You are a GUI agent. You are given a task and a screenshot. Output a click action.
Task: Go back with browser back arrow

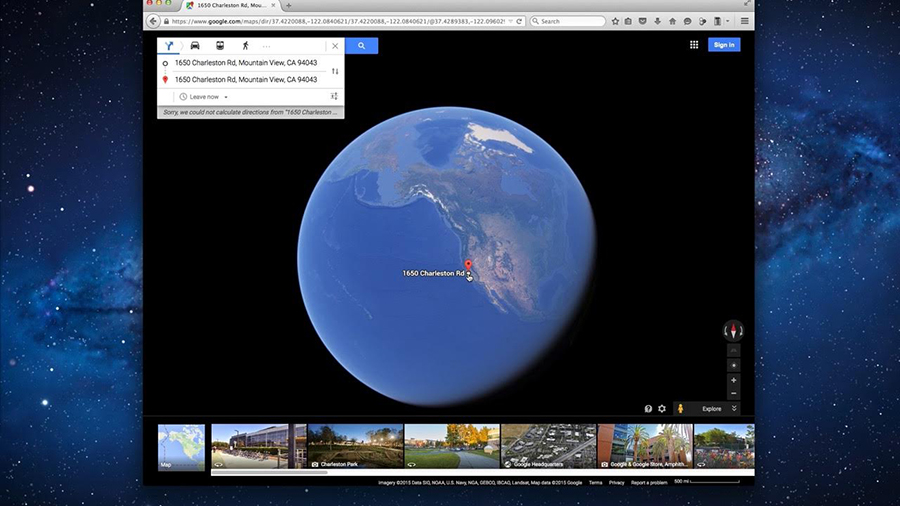pos(153,21)
